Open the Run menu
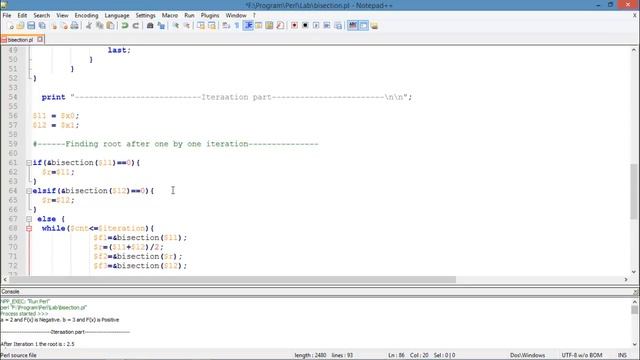 pos(189,16)
